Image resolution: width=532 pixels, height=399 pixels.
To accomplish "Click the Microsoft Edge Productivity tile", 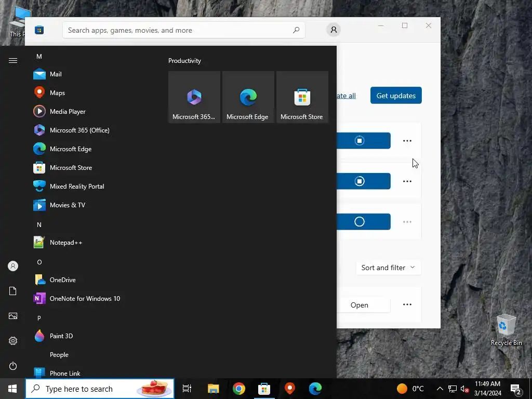I will coord(248,97).
